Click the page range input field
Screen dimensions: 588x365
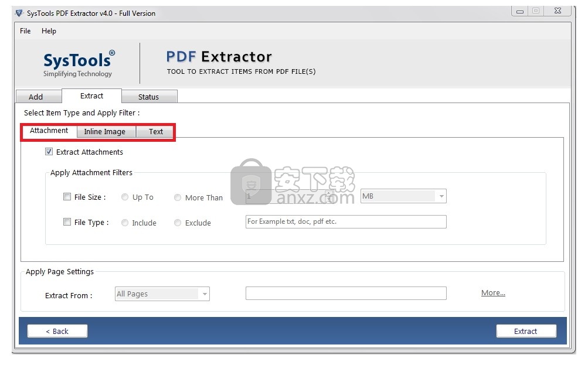(346, 293)
